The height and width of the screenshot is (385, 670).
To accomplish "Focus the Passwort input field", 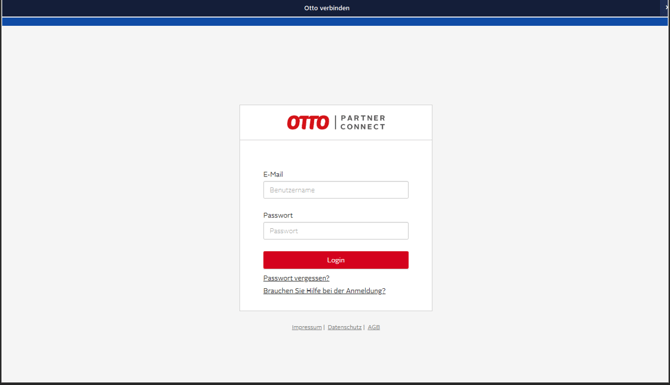I will click(335, 231).
